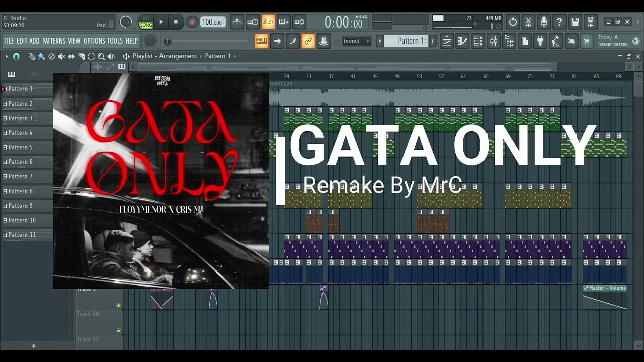
Task: Click the plug-shaped plugin picker icon
Action: (540, 41)
